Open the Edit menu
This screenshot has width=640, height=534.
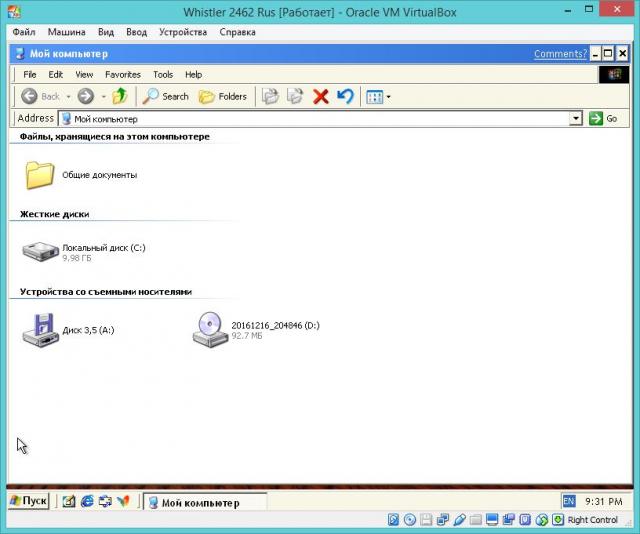(x=56, y=75)
